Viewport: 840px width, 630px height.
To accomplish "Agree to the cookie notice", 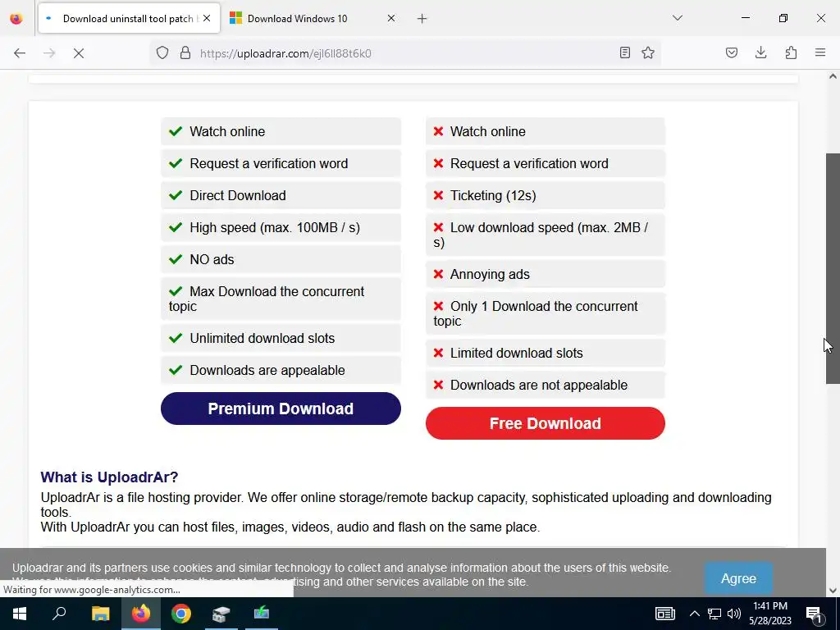I will tap(738, 578).
